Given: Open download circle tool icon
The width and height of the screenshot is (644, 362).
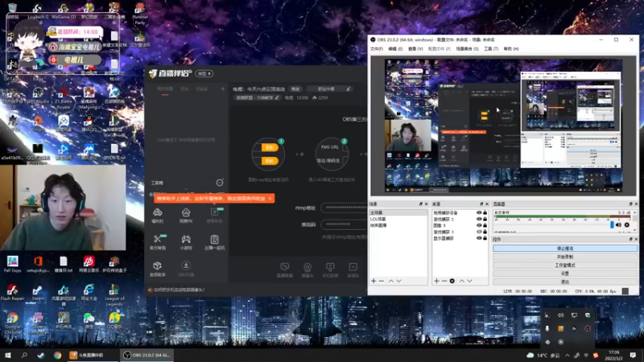Looking at the screenshot, I should (186, 269).
